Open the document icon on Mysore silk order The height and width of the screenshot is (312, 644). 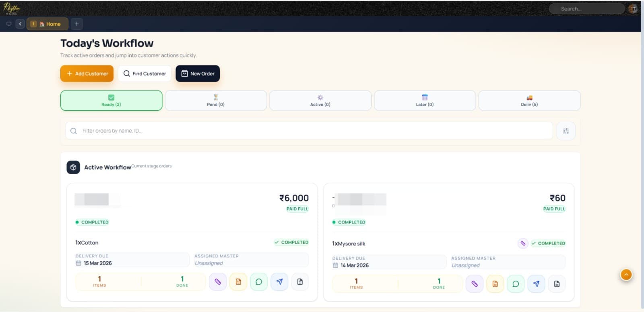pyautogui.click(x=557, y=284)
